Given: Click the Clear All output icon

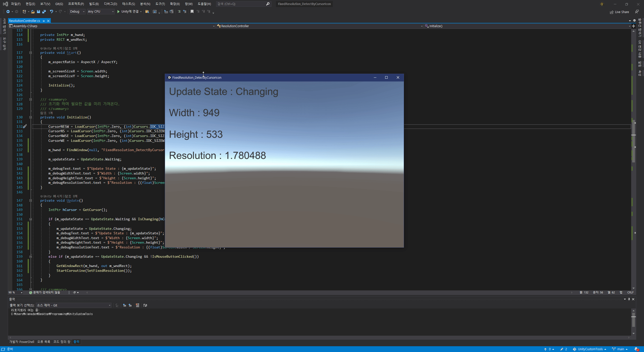Looking at the screenshot, I should (x=137, y=305).
